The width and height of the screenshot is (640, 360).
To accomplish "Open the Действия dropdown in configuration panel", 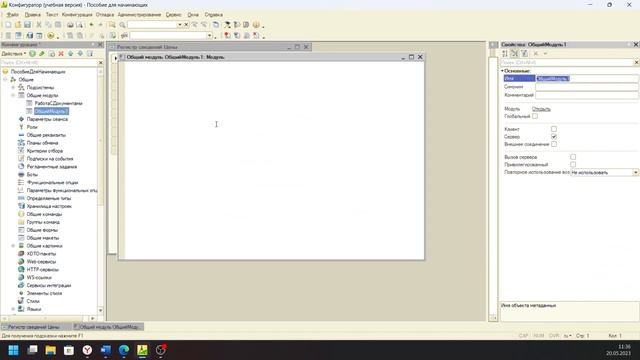I will [x=13, y=53].
